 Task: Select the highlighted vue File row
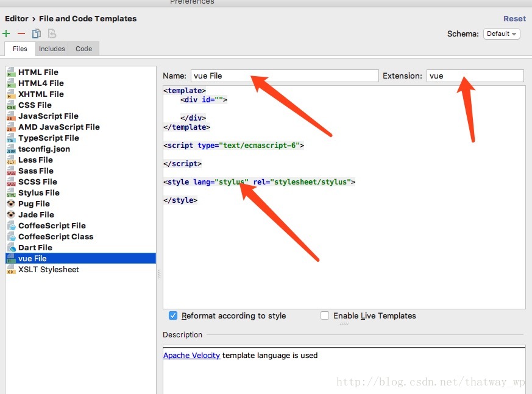[x=81, y=258]
